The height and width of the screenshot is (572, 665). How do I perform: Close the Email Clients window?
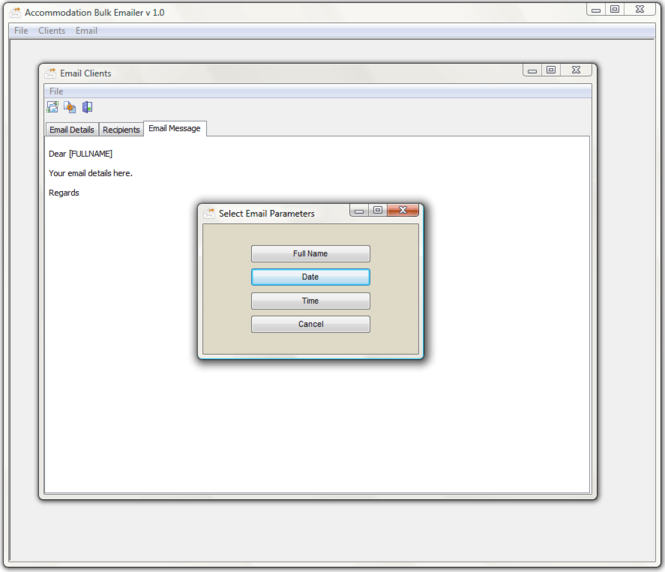pyautogui.click(x=576, y=70)
